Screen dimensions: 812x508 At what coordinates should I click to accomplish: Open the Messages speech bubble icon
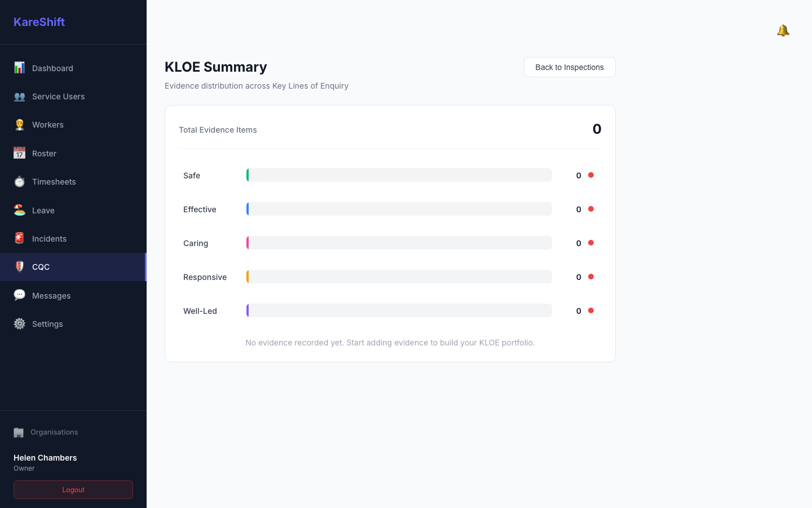point(19,295)
